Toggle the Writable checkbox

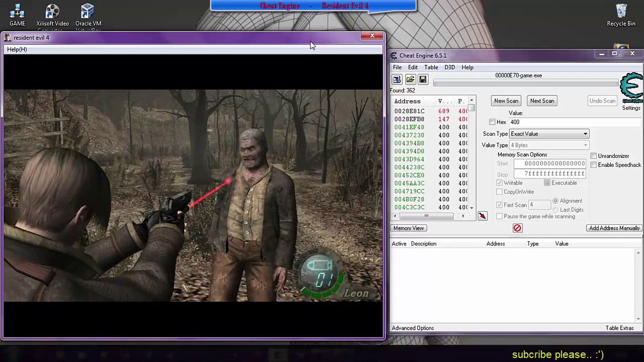pos(499,183)
